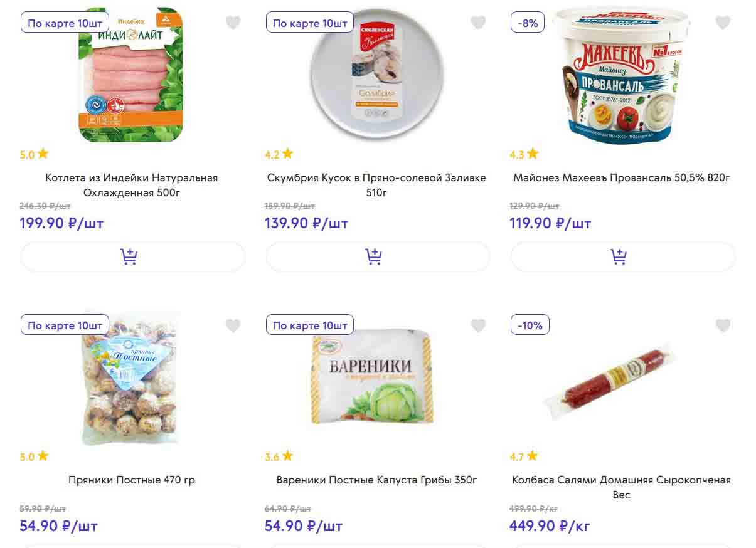The height and width of the screenshot is (548, 756).
Task: Mark Вареники Постные as favorite
Action: [x=478, y=325]
